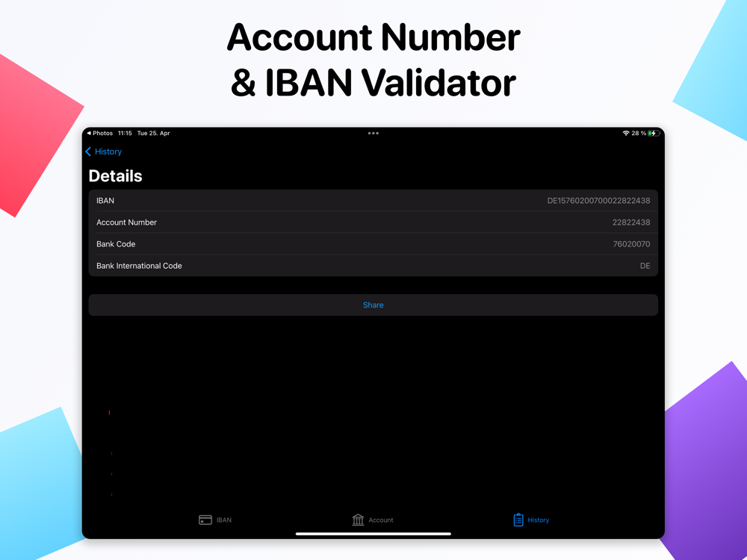Screen dimensions: 747x560
Task: Click the three-dot multitasking indicator
Action: (373, 134)
